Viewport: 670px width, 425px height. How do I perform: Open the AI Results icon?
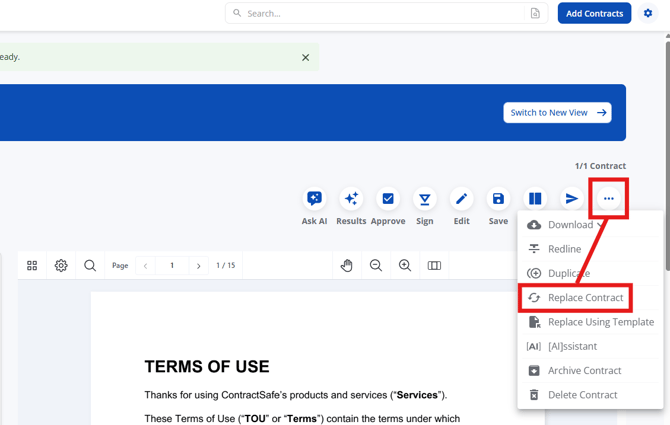(x=351, y=199)
